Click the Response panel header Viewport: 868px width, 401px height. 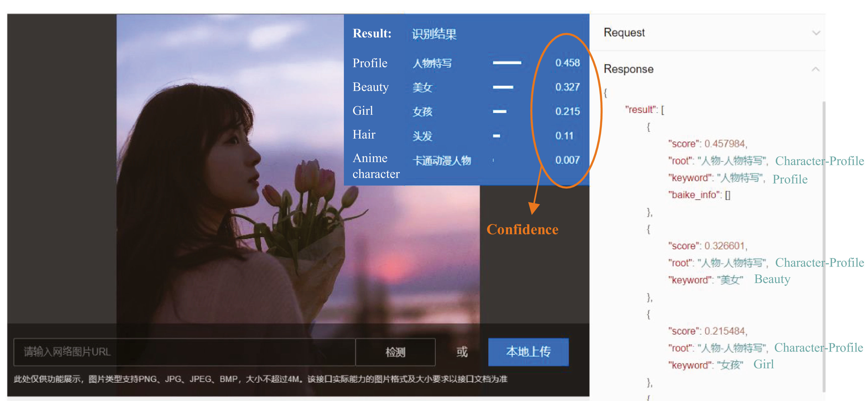pos(629,69)
